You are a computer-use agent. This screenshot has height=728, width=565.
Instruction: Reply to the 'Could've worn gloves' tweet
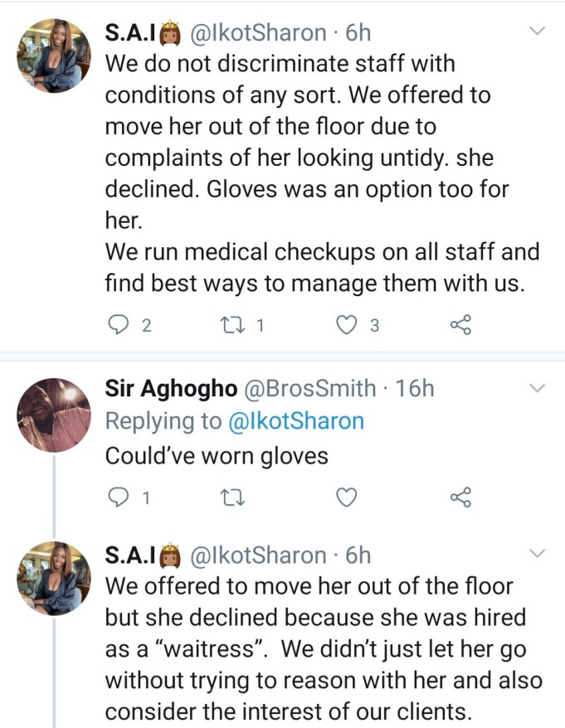118,497
